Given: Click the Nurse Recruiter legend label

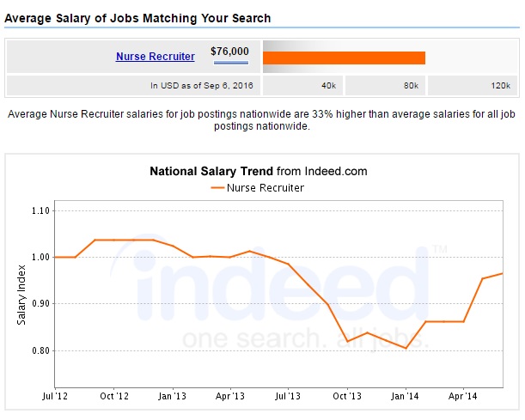Looking at the screenshot, I should 266,187.
